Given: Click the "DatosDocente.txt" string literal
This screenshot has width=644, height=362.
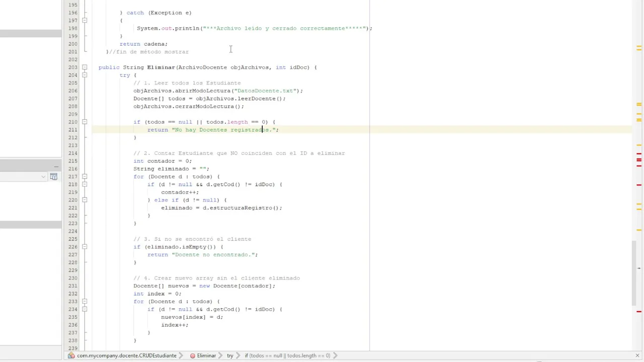Looking at the screenshot, I should pos(265,91).
